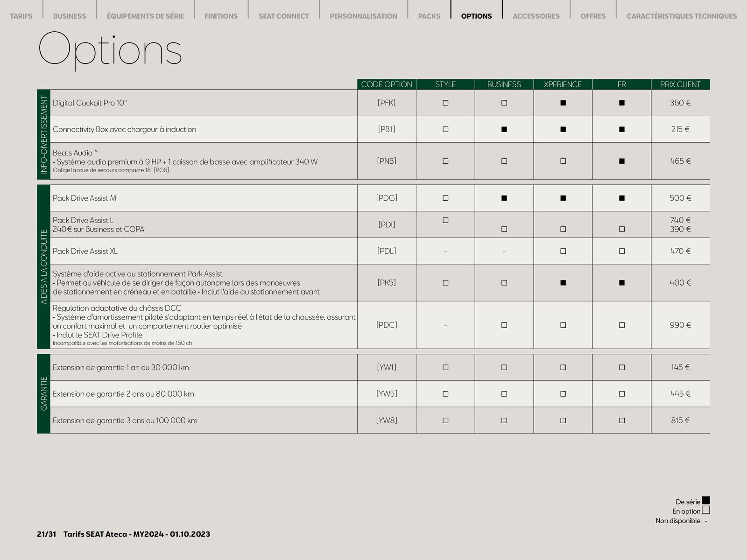
Task: Click Connectivity Box Business filled square
Action: (504, 129)
